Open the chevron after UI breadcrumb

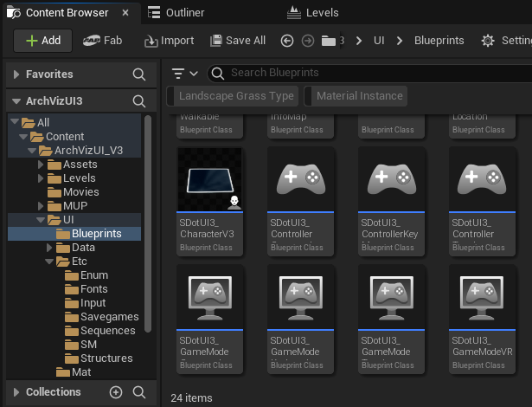pyautogui.click(x=400, y=41)
